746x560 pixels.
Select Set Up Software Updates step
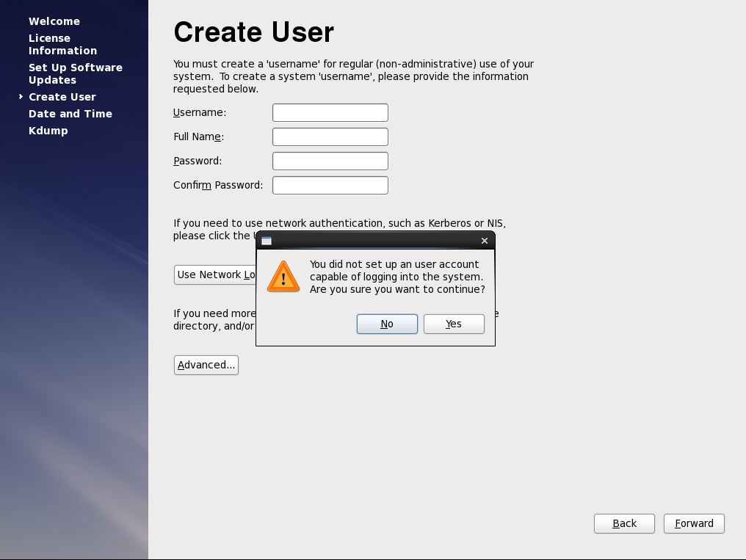76,73
